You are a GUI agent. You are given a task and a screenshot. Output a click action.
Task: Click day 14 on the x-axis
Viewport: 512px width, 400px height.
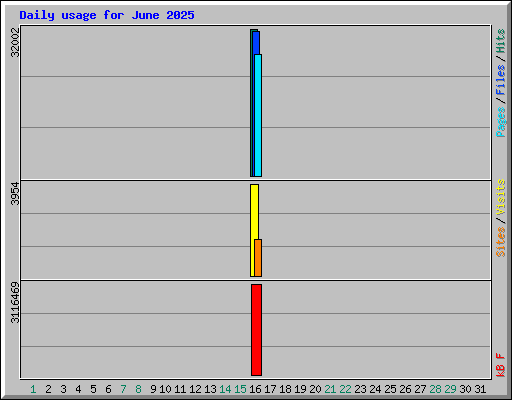225,389
